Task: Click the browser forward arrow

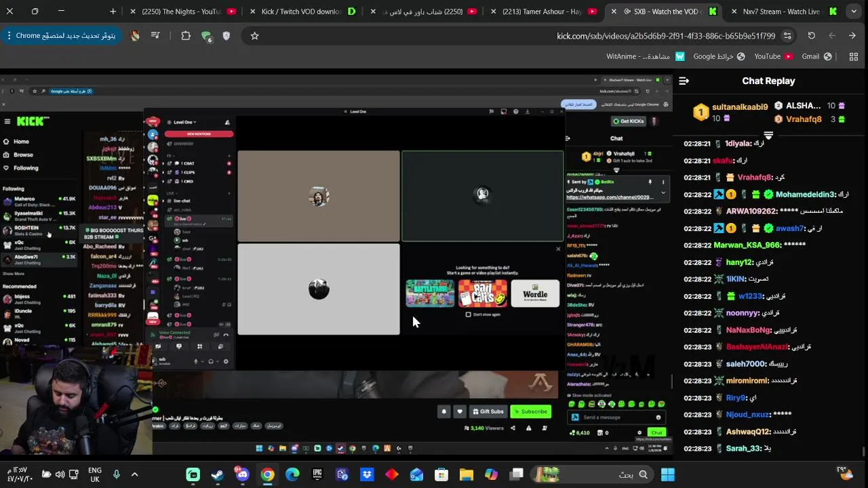Action: [852, 36]
